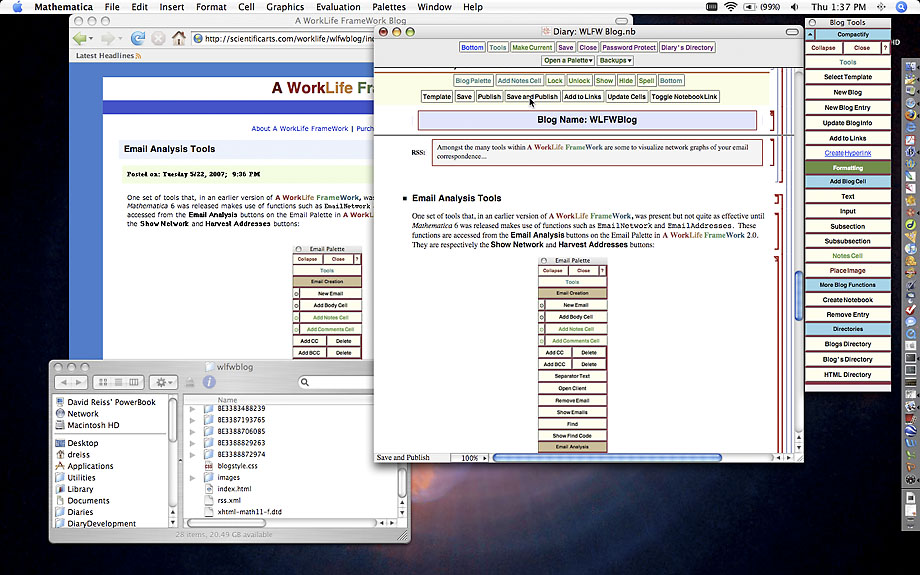Open the 'Open a Palette' dropdown

567,61
